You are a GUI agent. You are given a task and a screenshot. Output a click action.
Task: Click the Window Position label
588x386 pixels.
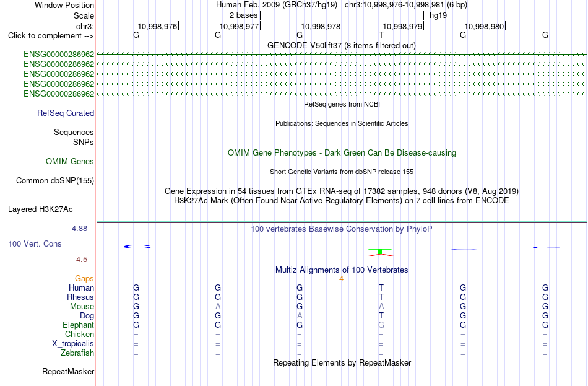[x=64, y=5]
